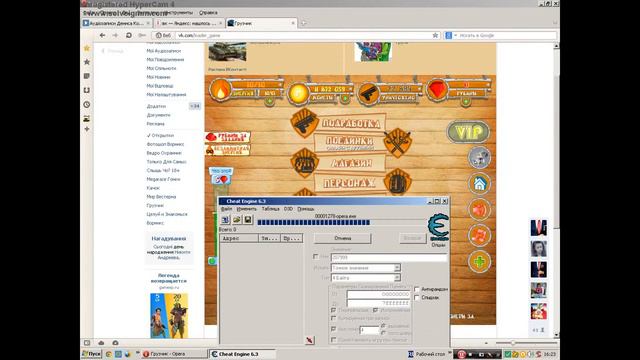Open Cheat Engine Help menu

305,209
